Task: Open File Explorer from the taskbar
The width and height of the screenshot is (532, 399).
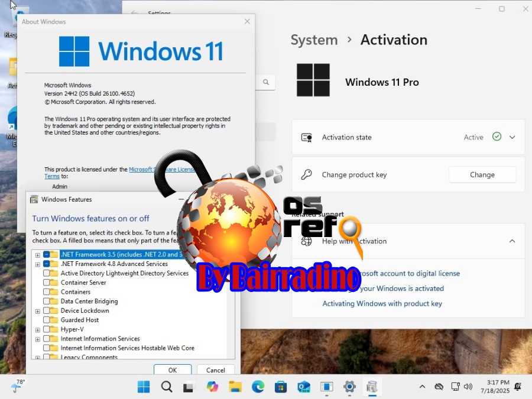Action: [x=235, y=387]
